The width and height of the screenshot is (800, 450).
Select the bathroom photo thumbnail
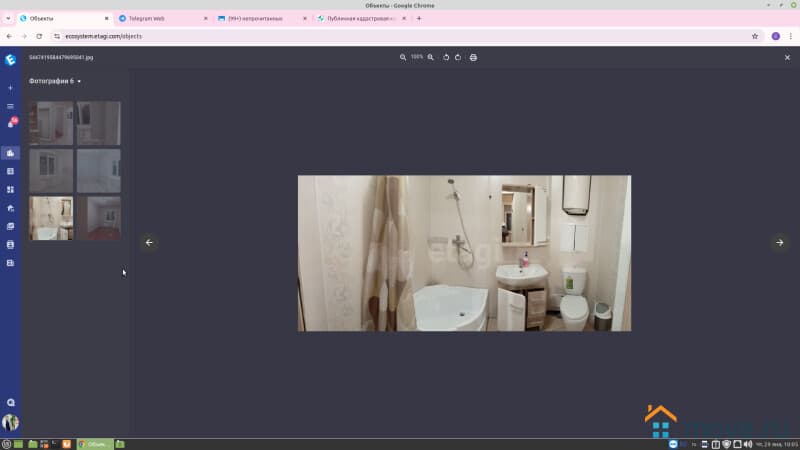51,218
